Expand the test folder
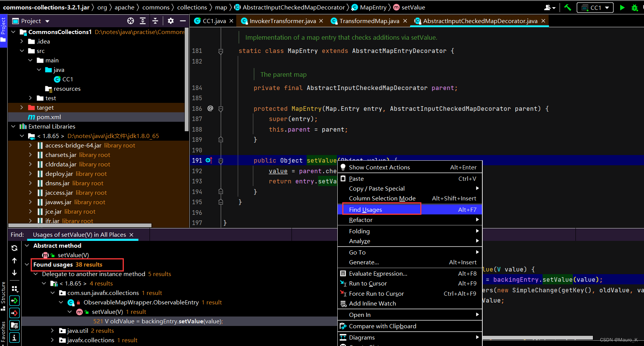The height and width of the screenshot is (346, 644). 30,98
